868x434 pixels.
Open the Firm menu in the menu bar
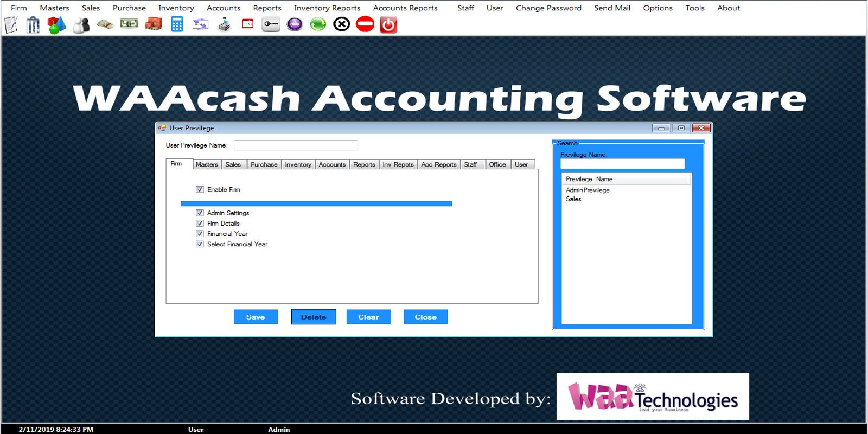19,8
